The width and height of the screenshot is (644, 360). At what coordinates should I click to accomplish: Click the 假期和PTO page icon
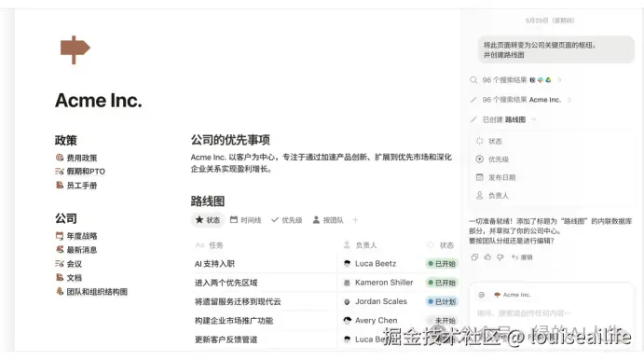pyautogui.click(x=60, y=172)
